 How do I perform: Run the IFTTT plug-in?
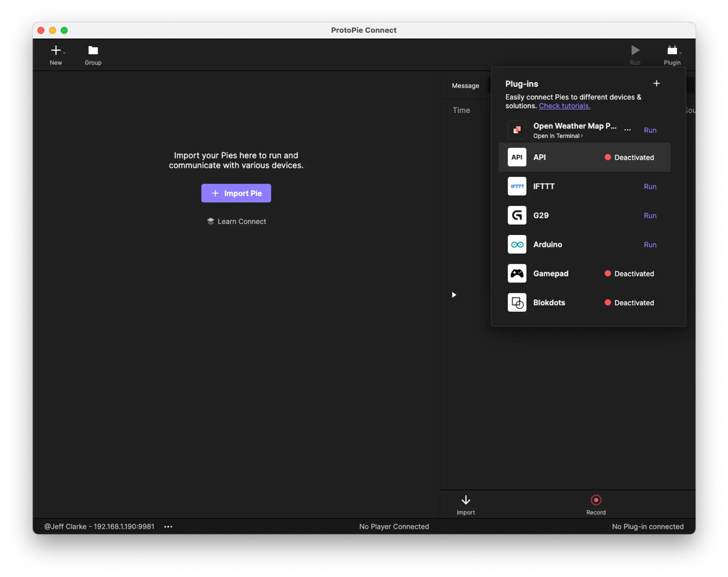(650, 186)
